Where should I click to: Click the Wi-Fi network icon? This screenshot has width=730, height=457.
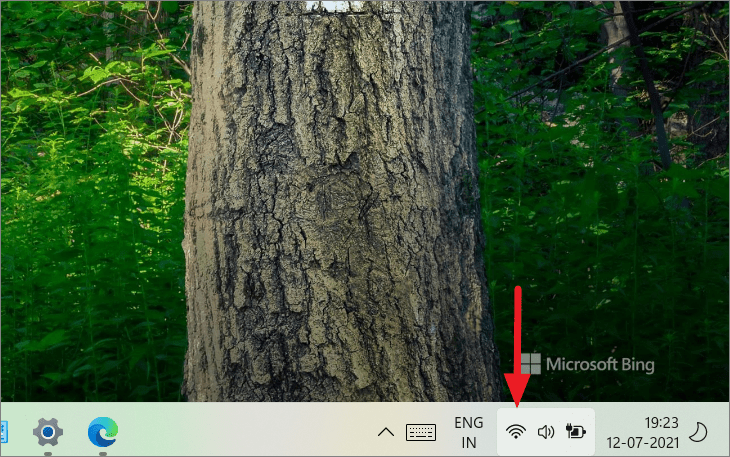(x=516, y=432)
